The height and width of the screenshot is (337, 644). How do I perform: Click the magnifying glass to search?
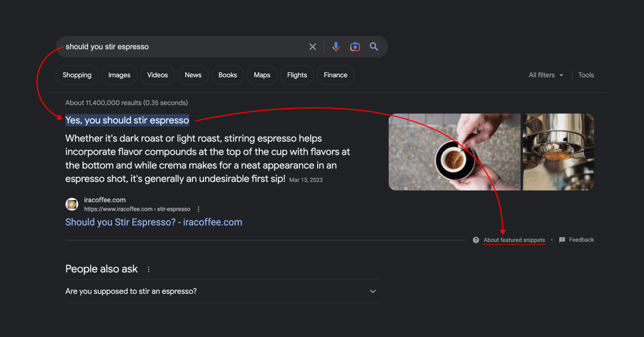(374, 47)
